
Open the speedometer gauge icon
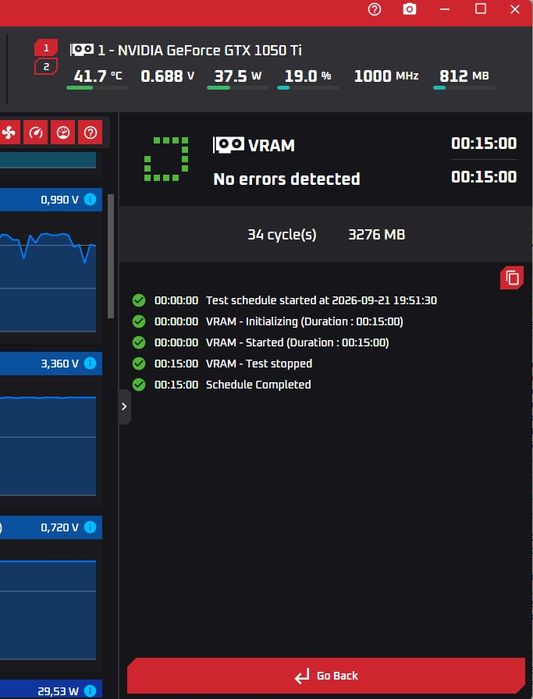36,132
